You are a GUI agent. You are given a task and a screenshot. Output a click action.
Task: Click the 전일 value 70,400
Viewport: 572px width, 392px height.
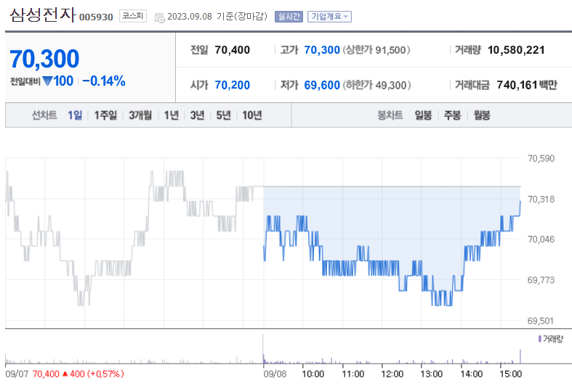[233, 50]
